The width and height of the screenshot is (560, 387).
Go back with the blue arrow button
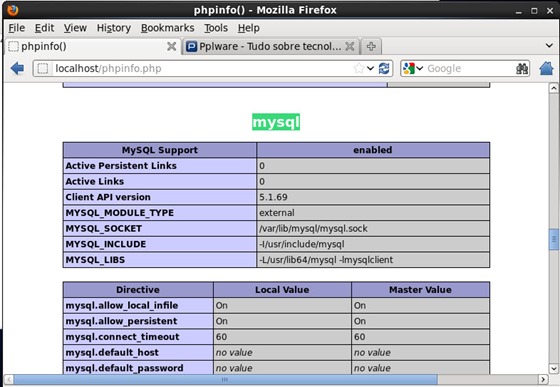tap(17, 68)
